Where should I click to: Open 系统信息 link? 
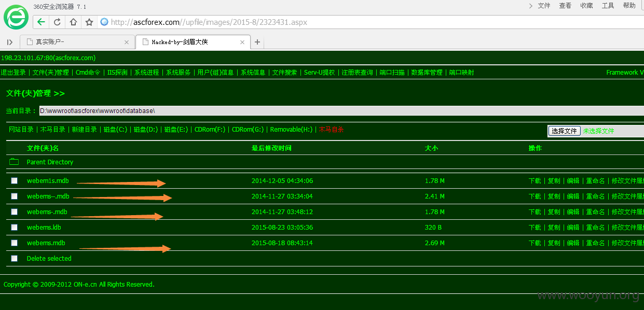click(x=253, y=73)
